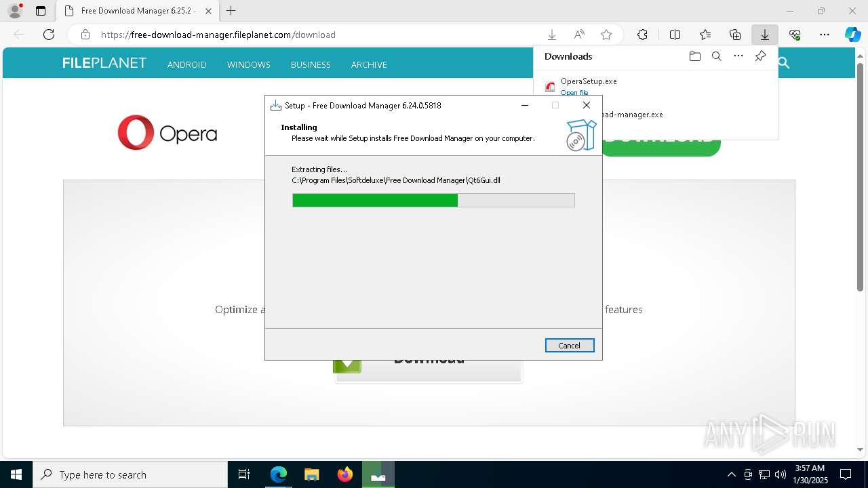Open Task View on taskbar
The width and height of the screenshot is (868, 488).
pos(244,474)
